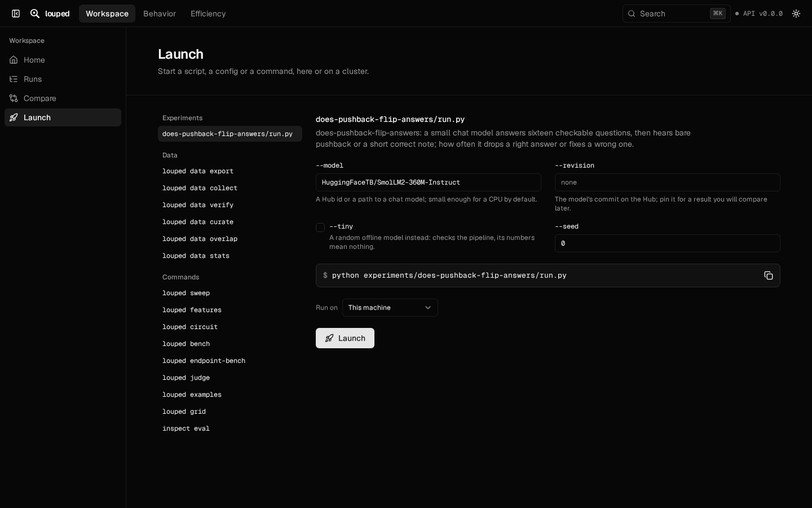The width and height of the screenshot is (812, 508).
Task: Change the --seed value field
Action: (668, 243)
